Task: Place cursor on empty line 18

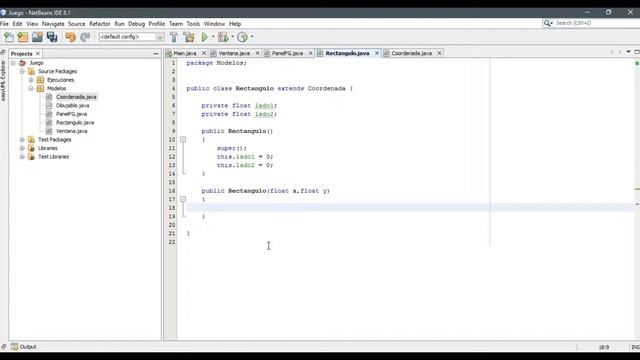Action: click(x=409, y=208)
